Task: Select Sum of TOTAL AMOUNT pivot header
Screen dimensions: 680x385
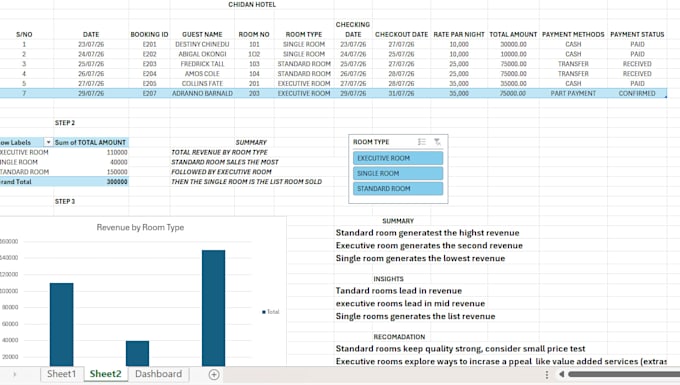Action: coord(91,142)
